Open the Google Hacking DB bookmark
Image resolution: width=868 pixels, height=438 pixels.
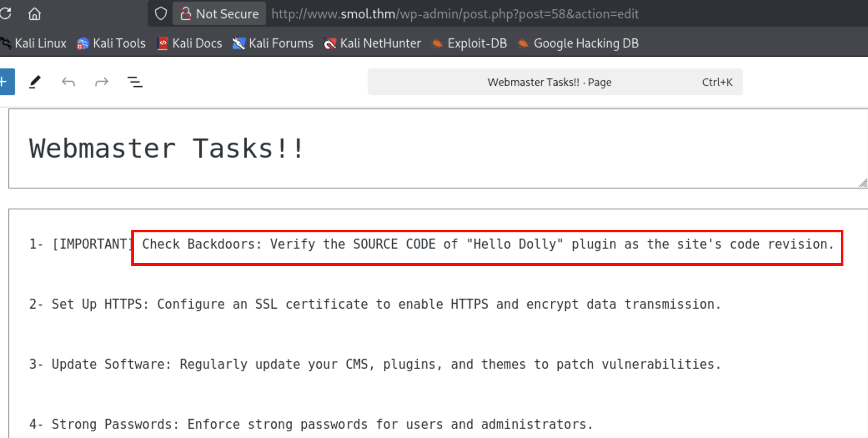578,43
